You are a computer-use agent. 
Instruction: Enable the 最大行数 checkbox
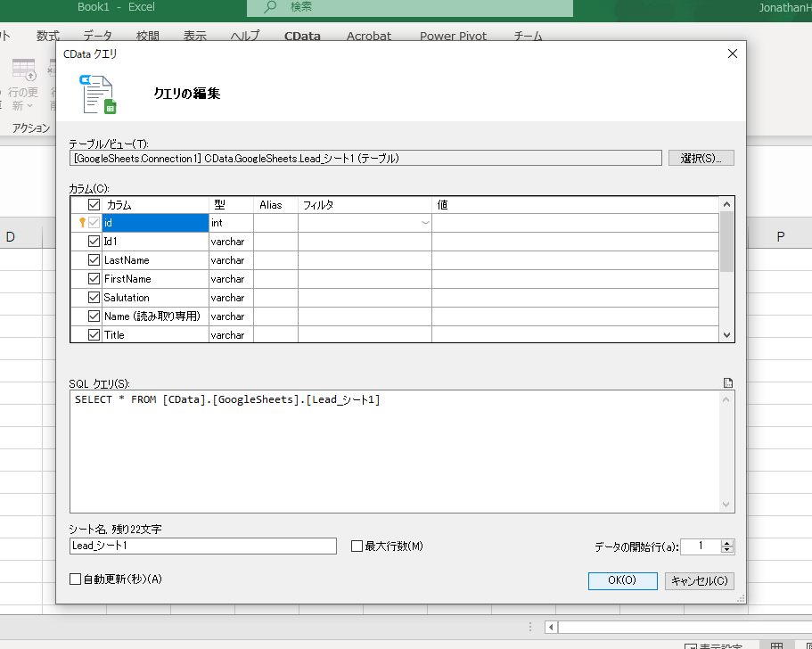tap(357, 546)
